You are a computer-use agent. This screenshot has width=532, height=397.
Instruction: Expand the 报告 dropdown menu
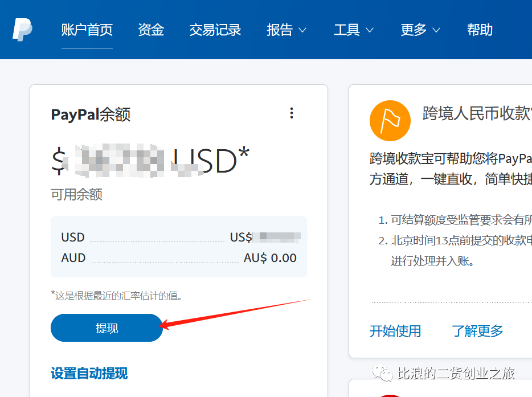287,30
